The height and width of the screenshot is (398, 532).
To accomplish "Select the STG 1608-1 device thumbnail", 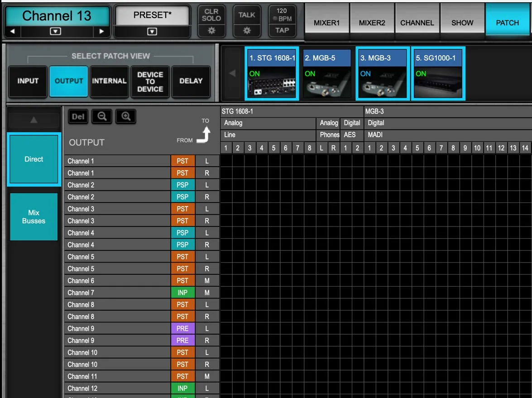I will 272,73.
